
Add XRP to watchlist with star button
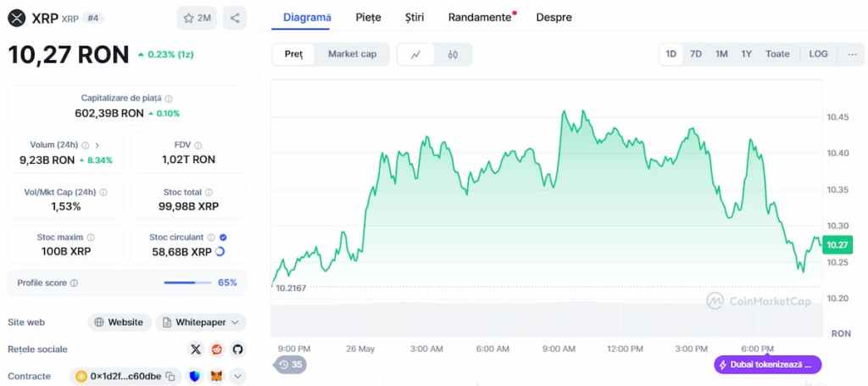(198, 18)
